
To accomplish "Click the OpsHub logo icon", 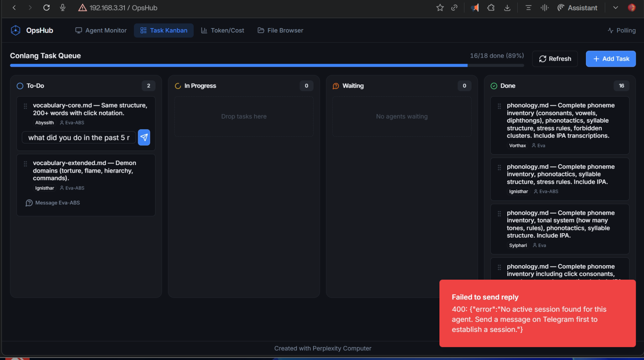I will 16,31.
